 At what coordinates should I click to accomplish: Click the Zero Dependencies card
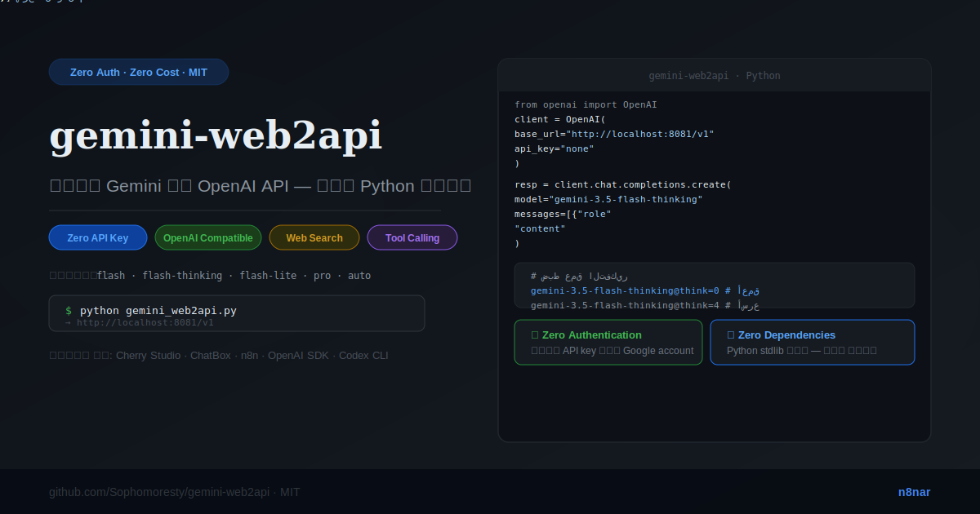813,343
